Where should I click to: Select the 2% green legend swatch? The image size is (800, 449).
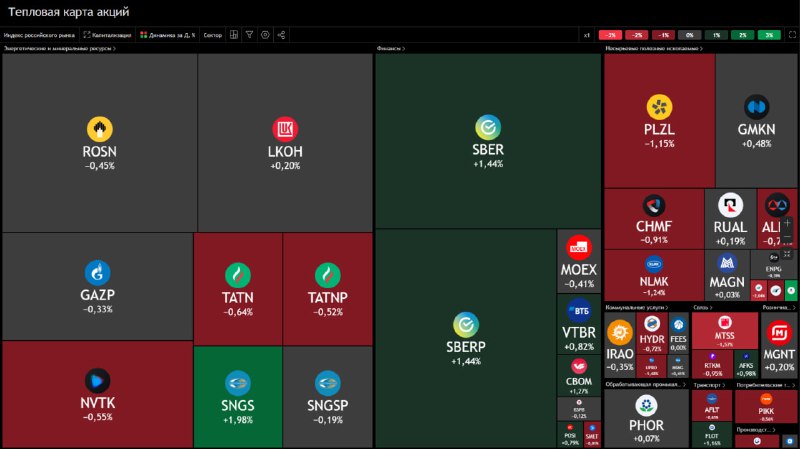(x=743, y=35)
